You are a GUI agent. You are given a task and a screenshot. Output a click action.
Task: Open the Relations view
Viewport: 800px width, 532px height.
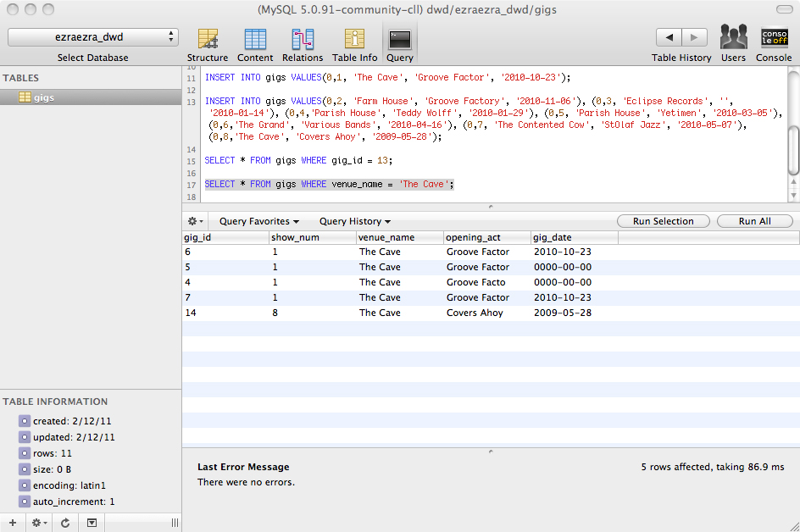pyautogui.click(x=302, y=45)
